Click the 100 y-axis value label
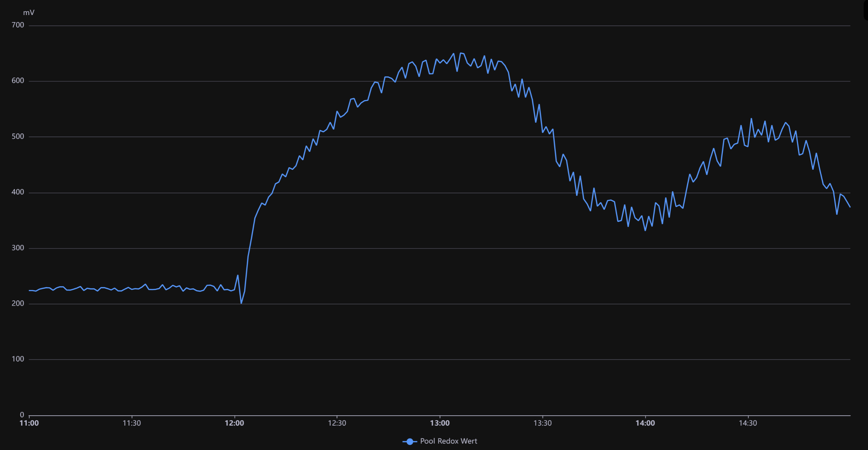 [18, 359]
